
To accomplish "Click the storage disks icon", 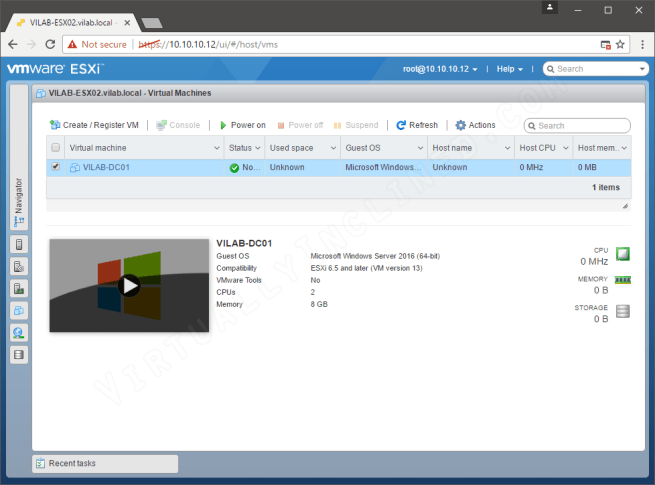I will coord(623,311).
